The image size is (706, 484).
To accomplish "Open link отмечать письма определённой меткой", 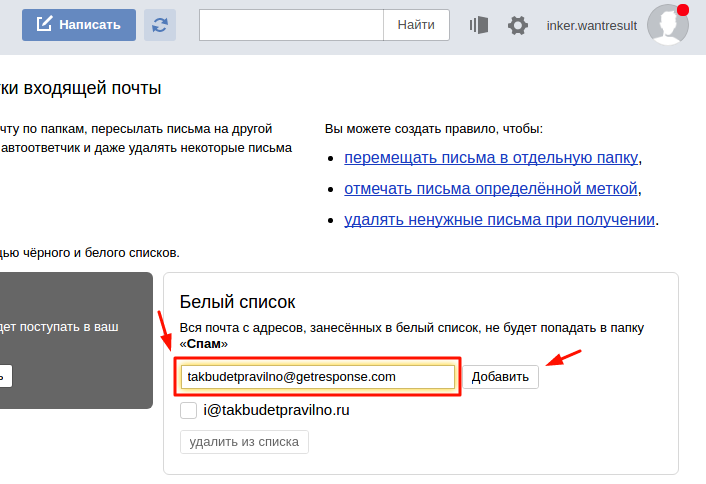I will (490, 188).
